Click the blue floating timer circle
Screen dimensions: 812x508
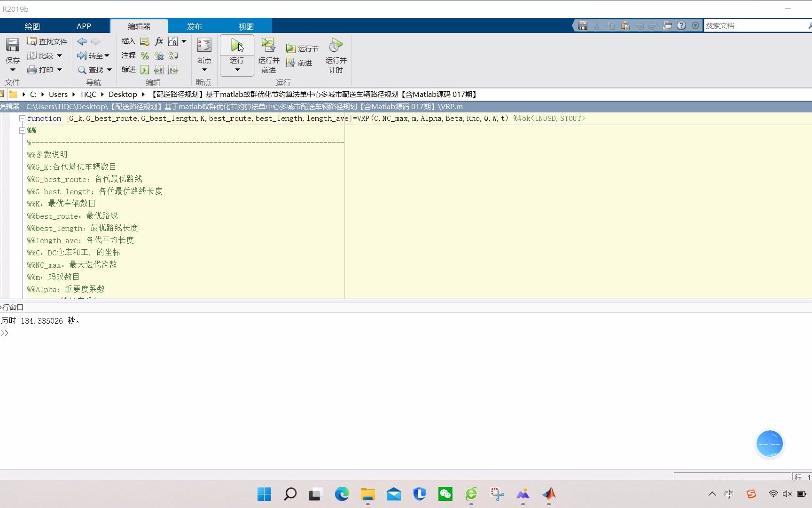click(x=769, y=444)
